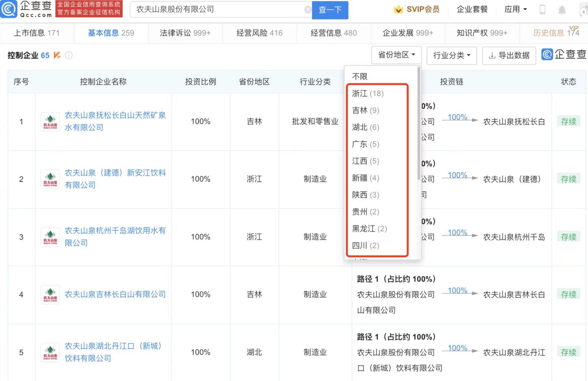Click the 湖北 province cell in row 5
This screenshot has height=381, width=588.
pos(254,352)
